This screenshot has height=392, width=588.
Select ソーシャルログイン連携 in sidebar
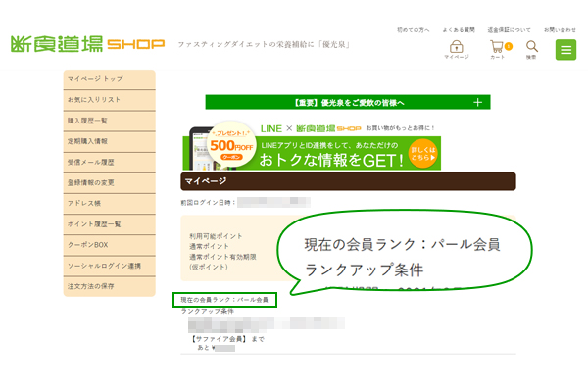tap(110, 266)
